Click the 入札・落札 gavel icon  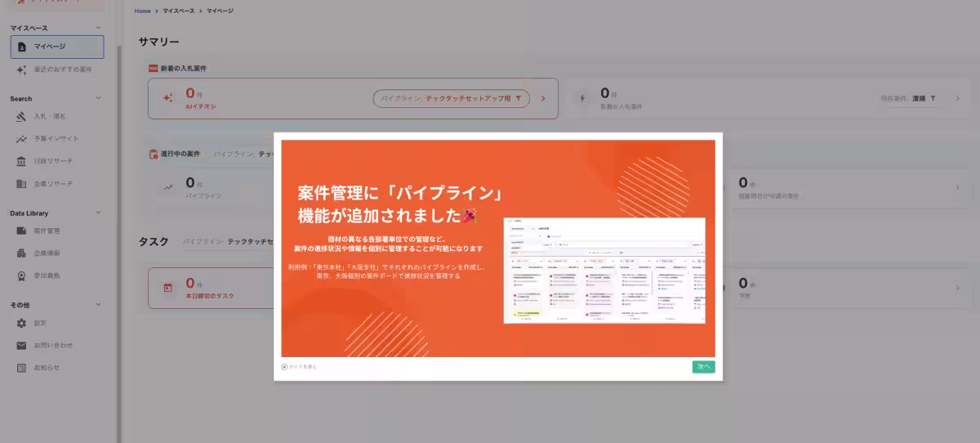22,116
